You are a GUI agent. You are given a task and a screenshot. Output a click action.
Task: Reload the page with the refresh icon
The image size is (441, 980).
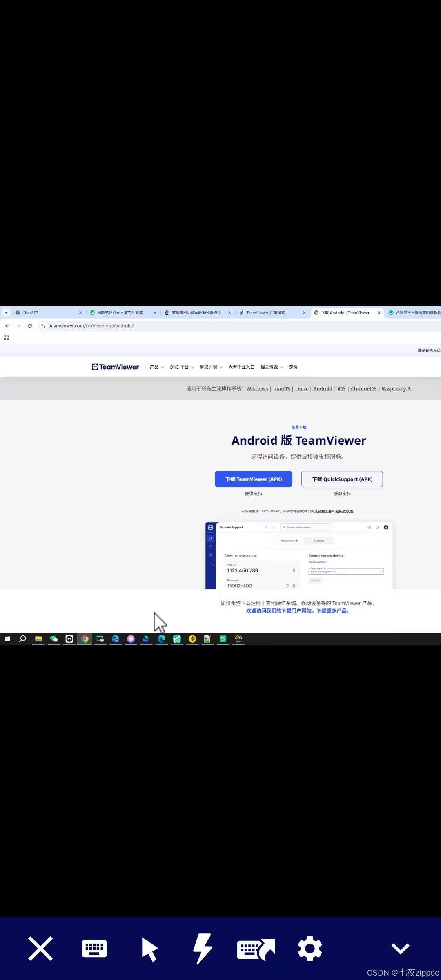[30, 326]
